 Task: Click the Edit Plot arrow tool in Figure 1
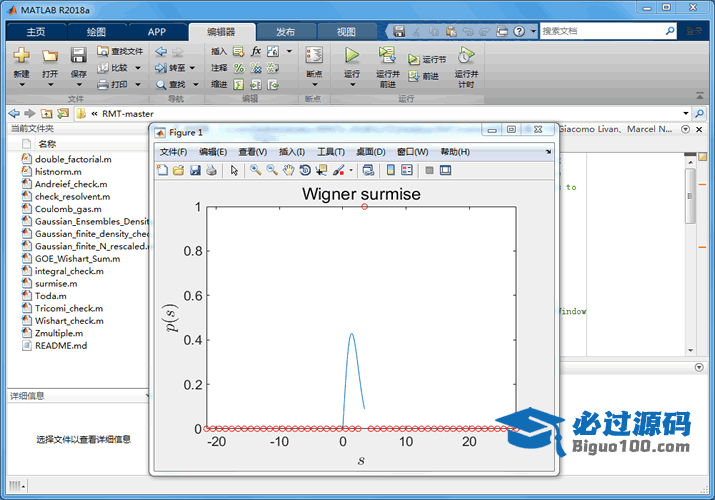pyautogui.click(x=234, y=170)
